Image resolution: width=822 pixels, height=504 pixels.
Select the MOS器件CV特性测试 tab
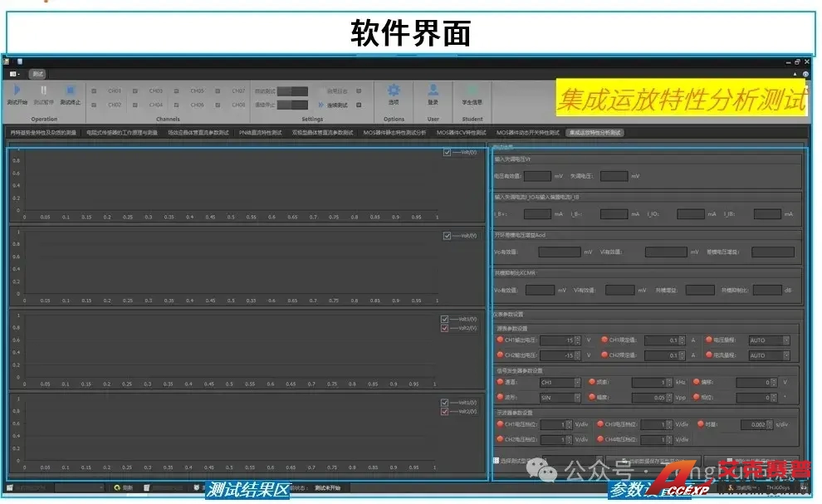click(461, 132)
